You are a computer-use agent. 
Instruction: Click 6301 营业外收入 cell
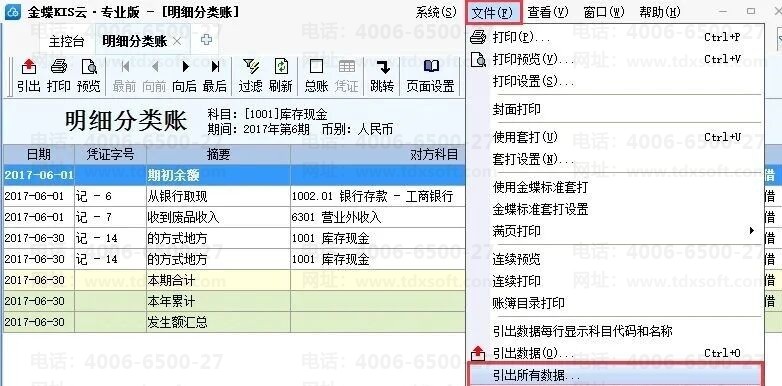pos(378,217)
